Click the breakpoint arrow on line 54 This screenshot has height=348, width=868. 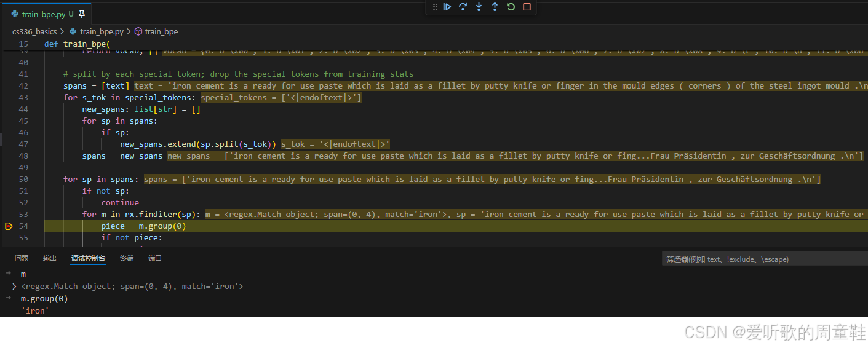coord(9,226)
